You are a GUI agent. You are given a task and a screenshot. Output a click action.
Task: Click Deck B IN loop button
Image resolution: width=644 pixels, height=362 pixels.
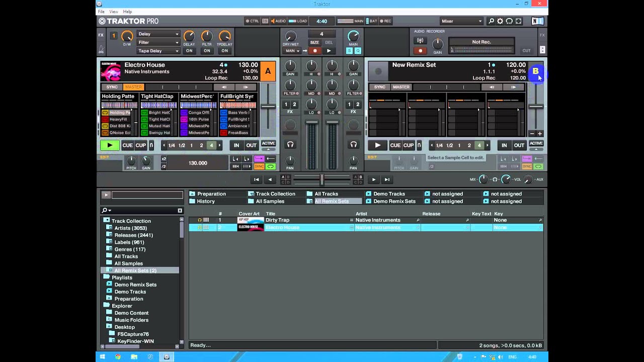click(x=504, y=145)
